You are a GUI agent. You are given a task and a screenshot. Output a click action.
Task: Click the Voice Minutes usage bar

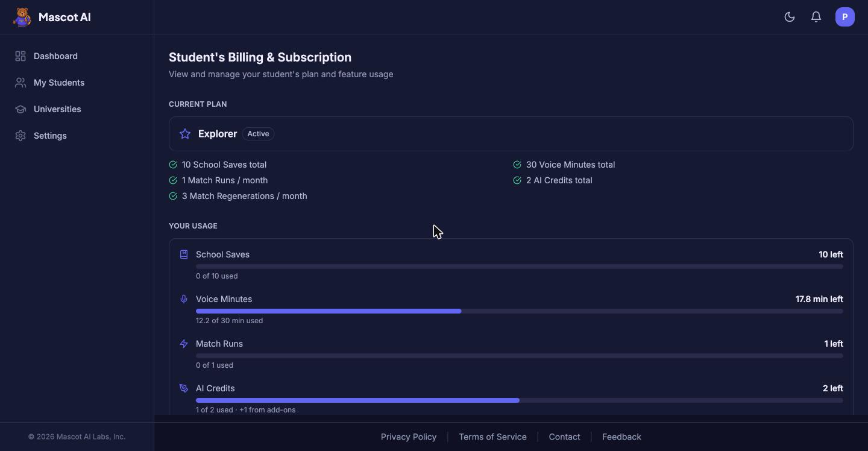click(520, 311)
